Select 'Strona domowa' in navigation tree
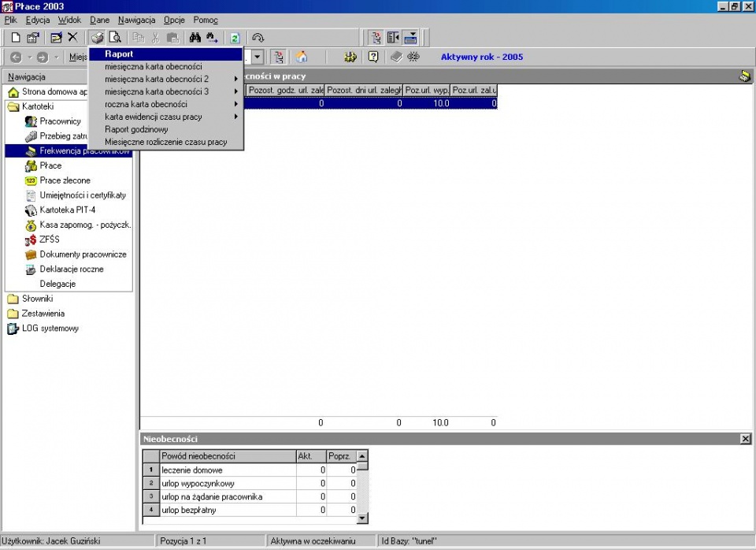The width and height of the screenshot is (756, 550). click(x=48, y=91)
